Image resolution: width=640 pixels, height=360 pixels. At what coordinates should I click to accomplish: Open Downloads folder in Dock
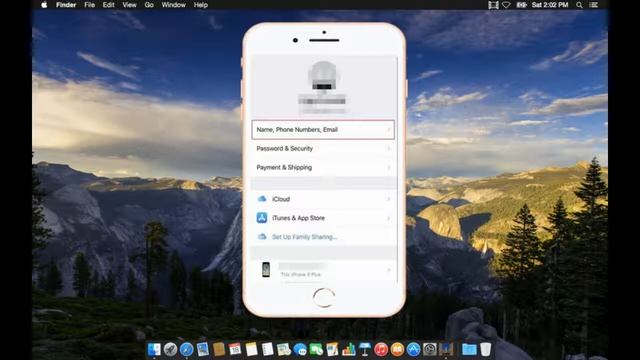469,349
